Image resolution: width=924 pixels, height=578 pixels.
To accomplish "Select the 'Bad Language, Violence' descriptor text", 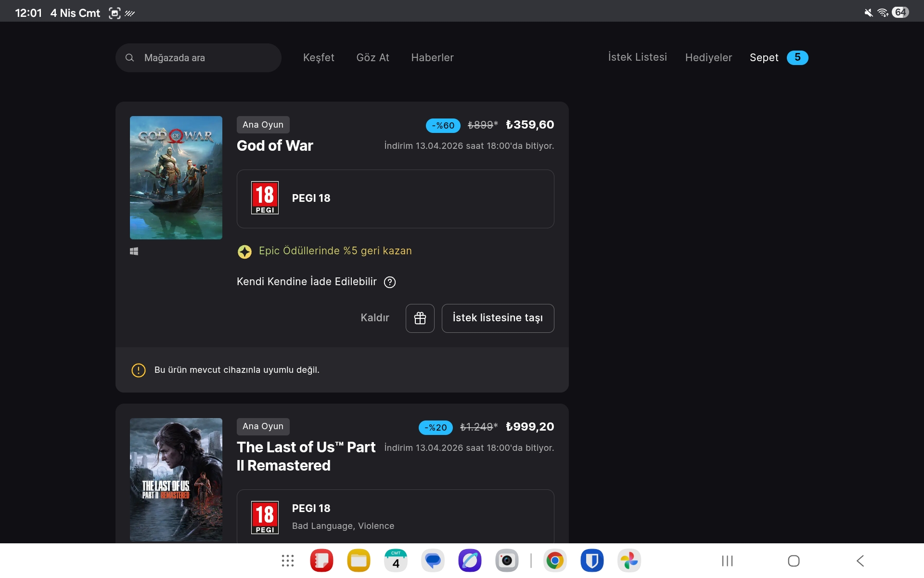I will point(343,526).
